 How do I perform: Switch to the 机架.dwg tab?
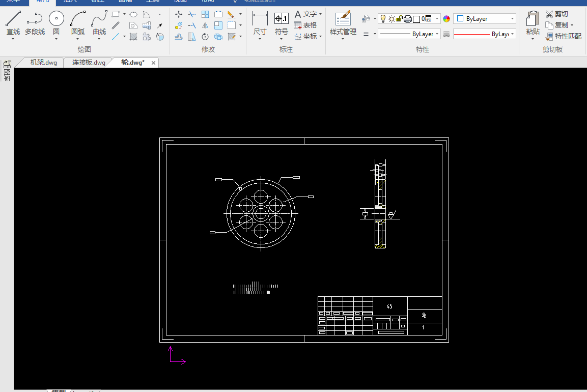pos(43,63)
